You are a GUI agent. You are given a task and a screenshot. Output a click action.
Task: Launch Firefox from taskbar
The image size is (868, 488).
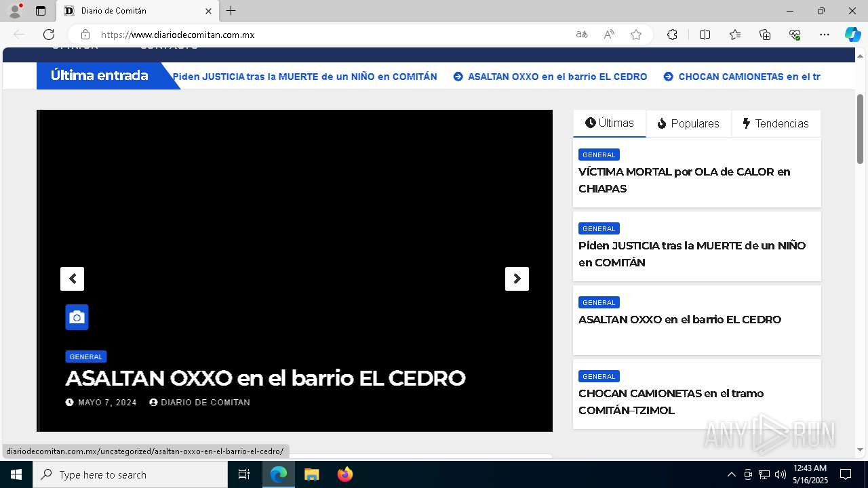[x=345, y=474]
